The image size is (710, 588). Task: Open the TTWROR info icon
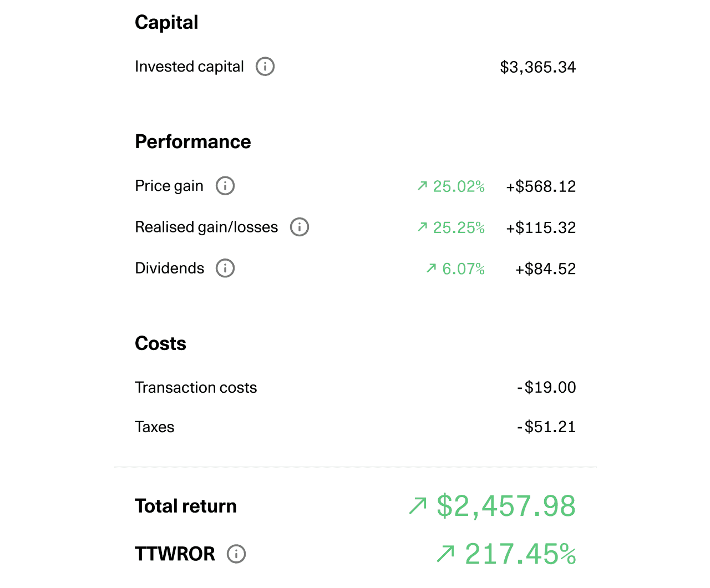[x=236, y=554]
